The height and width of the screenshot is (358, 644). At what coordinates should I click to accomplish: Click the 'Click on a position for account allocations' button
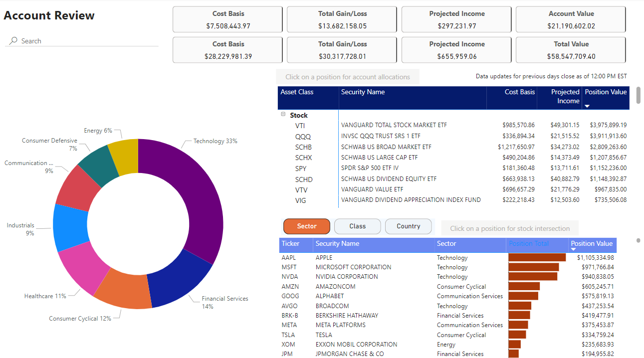[x=348, y=77]
